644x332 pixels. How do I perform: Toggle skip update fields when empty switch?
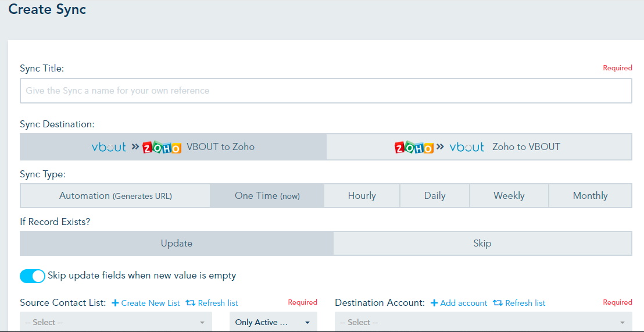point(33,276)
